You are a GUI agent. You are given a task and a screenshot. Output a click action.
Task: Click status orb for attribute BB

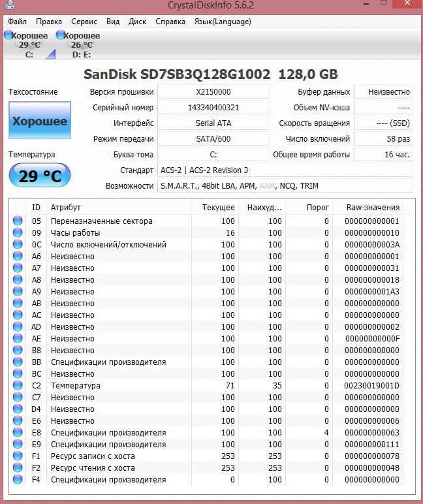pyautogui.click(x=18, y=362)
